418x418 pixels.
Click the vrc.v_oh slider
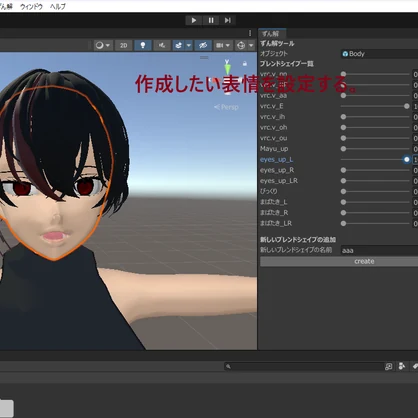click(x=375, y=127)
